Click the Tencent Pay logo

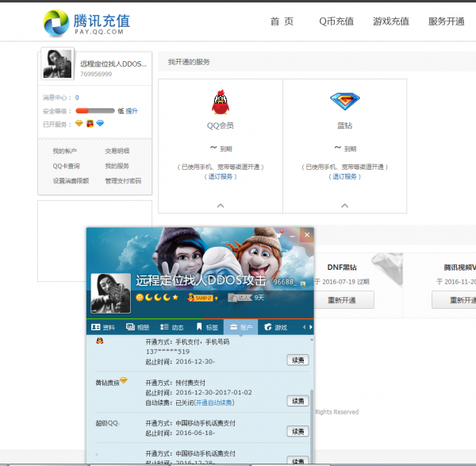86,23
